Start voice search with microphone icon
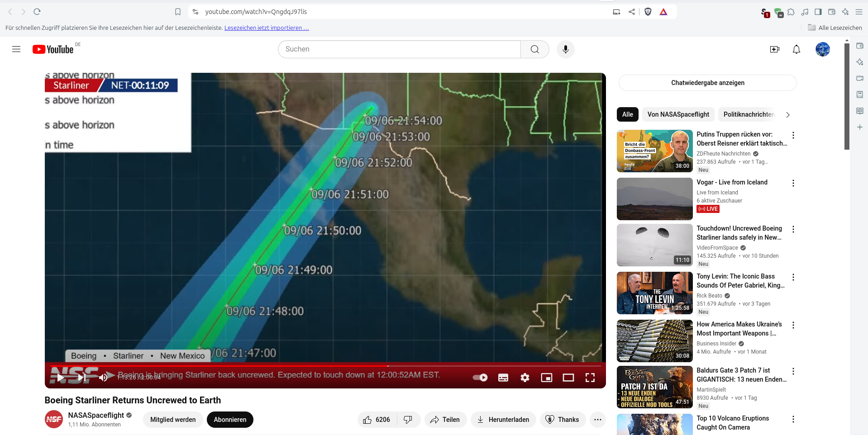 [x=566, y=49]
